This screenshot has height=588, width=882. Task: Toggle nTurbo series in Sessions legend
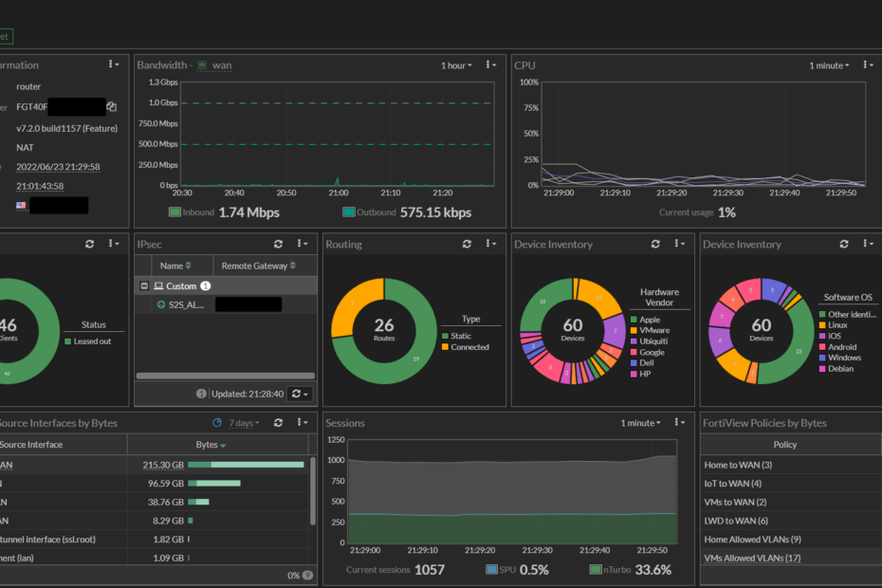pos(595,570)
